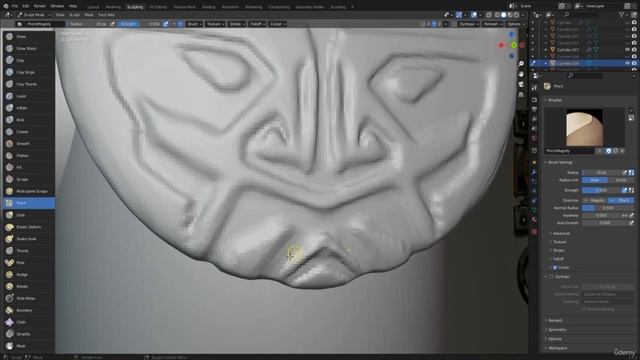Switch to the Shading workspace tab
640x360 pixels.
(x=208, y=7)
